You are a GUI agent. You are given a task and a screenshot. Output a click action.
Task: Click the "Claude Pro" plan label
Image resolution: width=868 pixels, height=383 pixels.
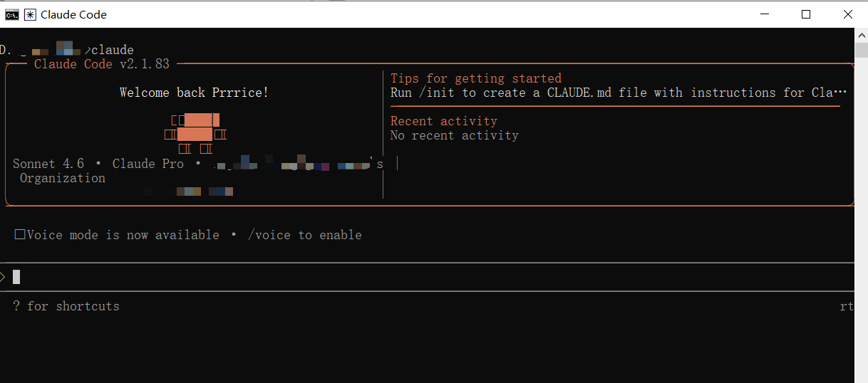(148, 164)
